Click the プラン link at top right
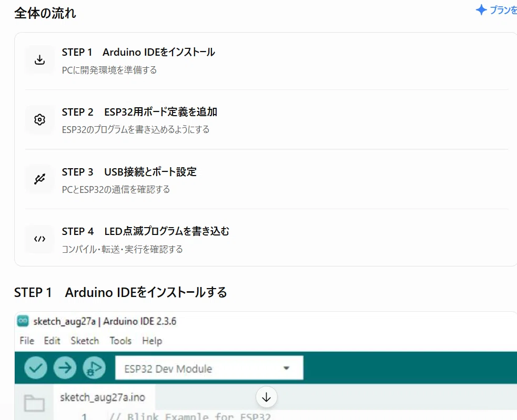The width and height of the screenshot is (517, 420). tap(503, 10)
